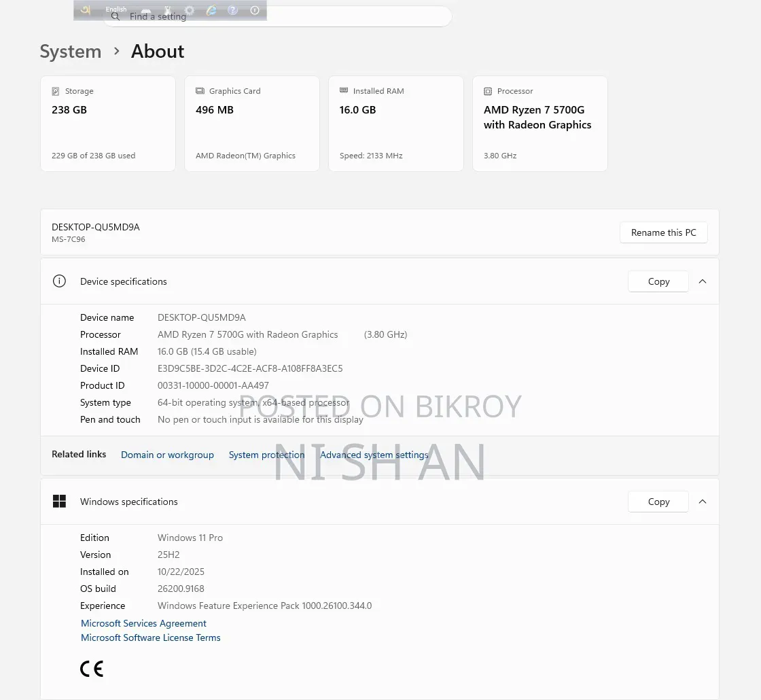Open the Graphics Card 496 MB card

click(x=252, y=123)
